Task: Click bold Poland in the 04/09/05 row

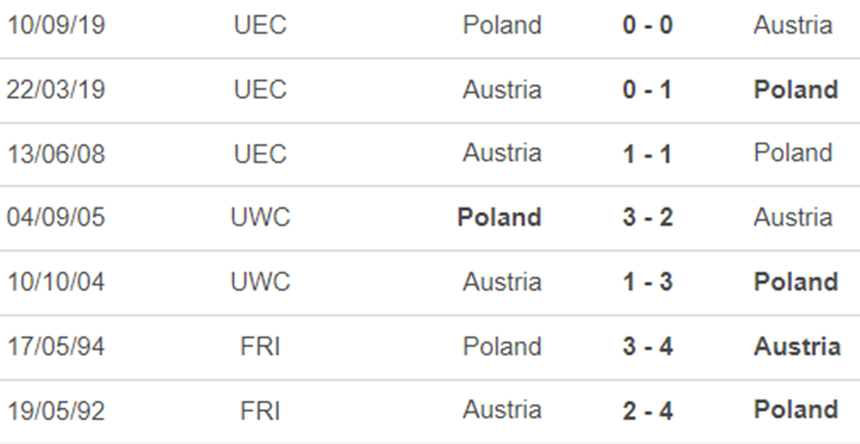Action: click(x=499, y=217)
